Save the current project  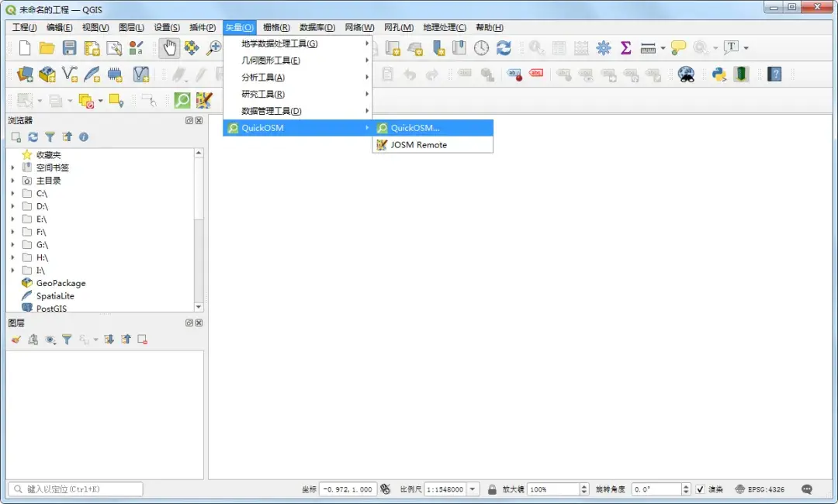click(x=70, y=47)
